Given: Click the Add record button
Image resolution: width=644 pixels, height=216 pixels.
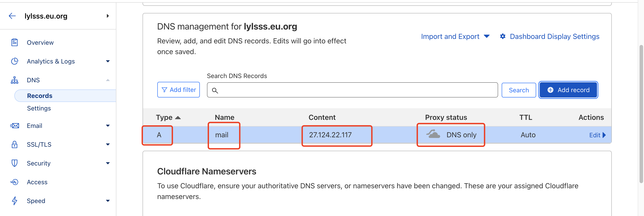Looking at the screenshot, I should tap(568, 90).
